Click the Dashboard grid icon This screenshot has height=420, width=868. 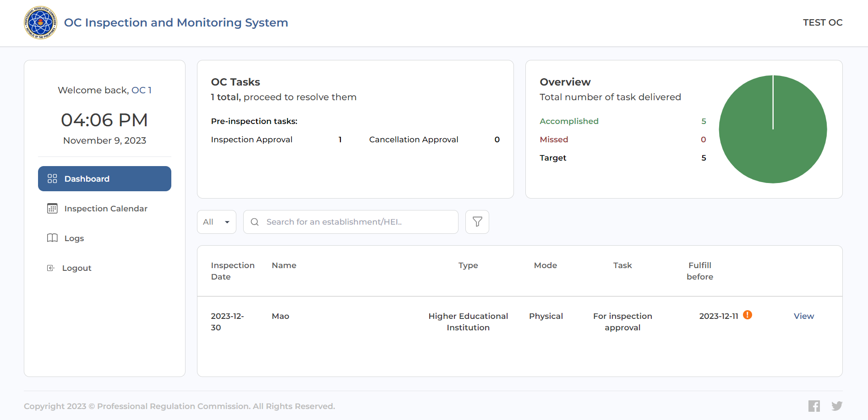click(52, 179)
